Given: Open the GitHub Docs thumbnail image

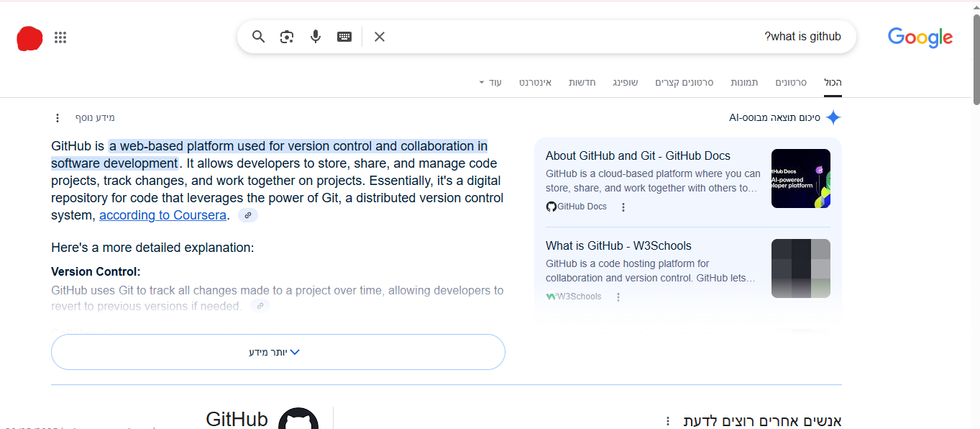Looking at the screenshot, I should [801, 179].
